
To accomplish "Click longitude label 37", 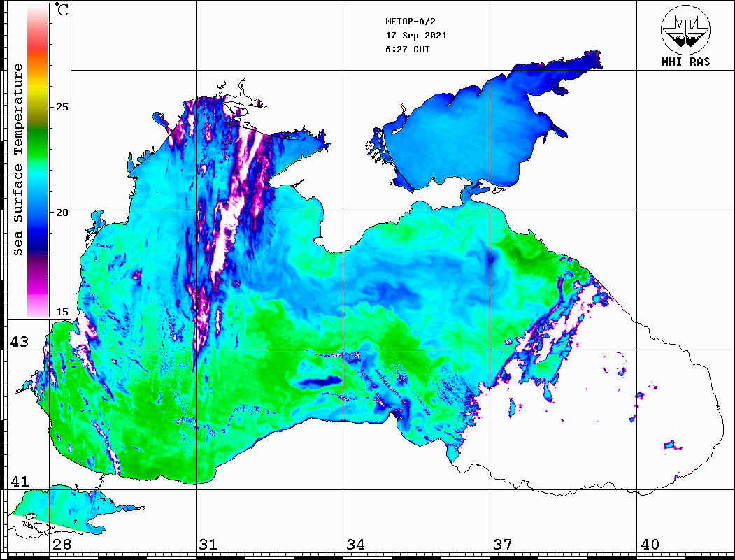I will pos(503,545).
